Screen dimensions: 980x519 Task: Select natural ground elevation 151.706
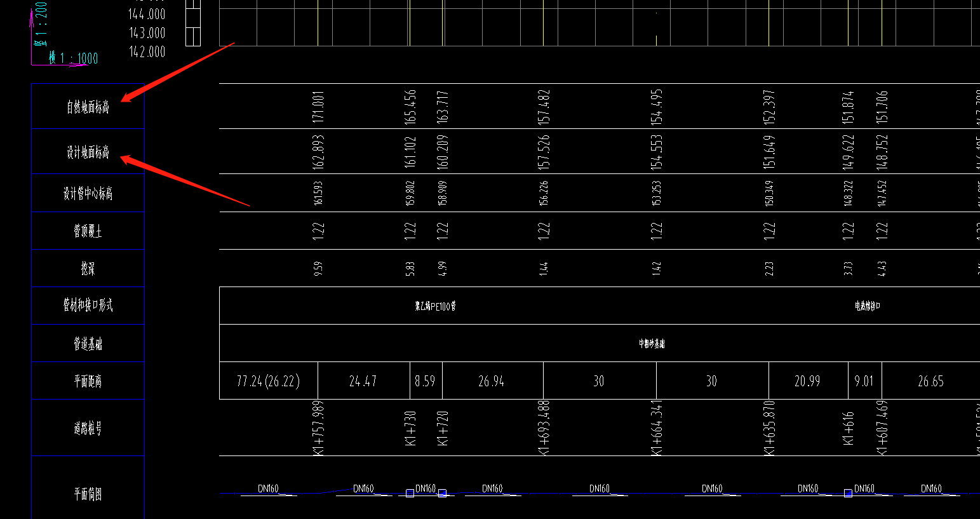coord(882,107)
